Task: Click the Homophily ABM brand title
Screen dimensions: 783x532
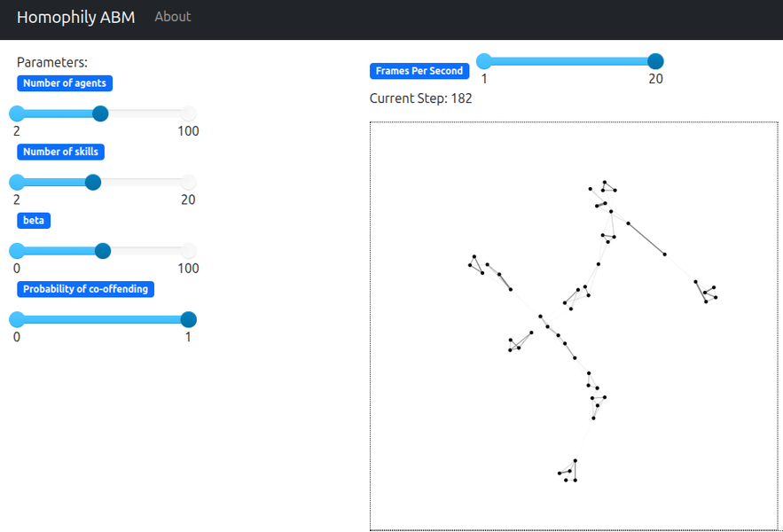Action: click(x=75, y=17)
